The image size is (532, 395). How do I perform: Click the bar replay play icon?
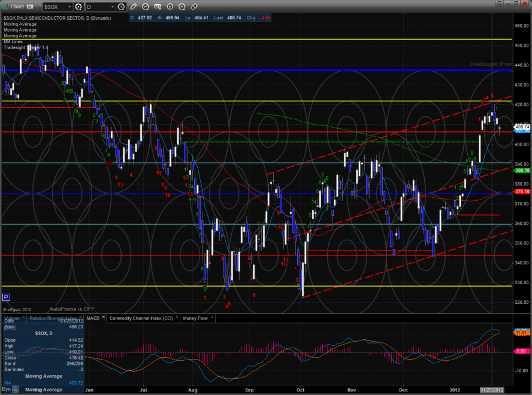170,7
